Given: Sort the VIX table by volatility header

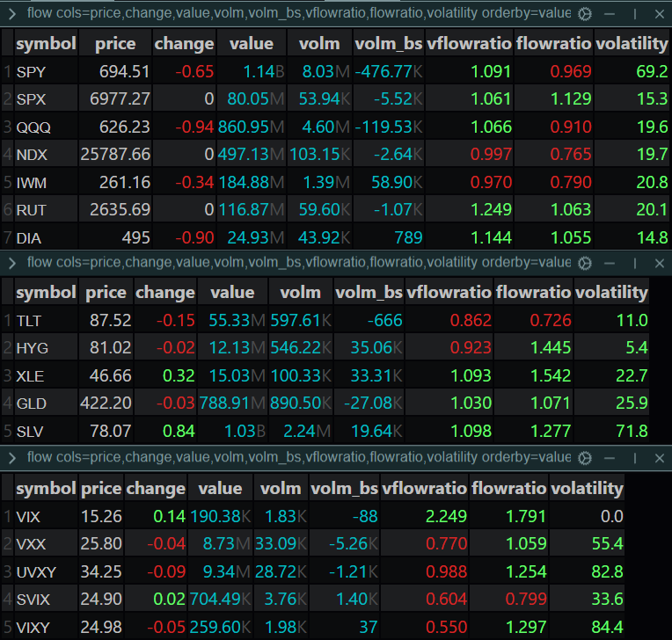Looking at the screenshot, I should [587, 488].
